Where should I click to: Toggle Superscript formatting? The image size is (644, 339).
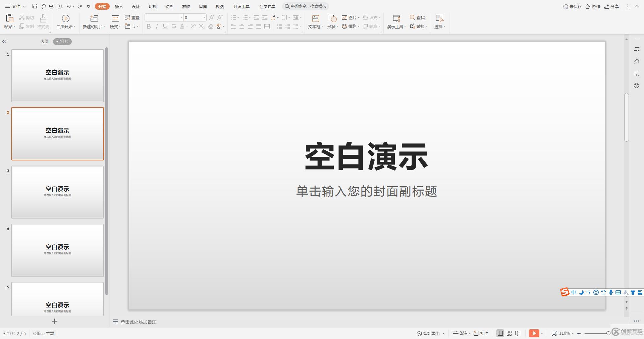click(193, 26)
